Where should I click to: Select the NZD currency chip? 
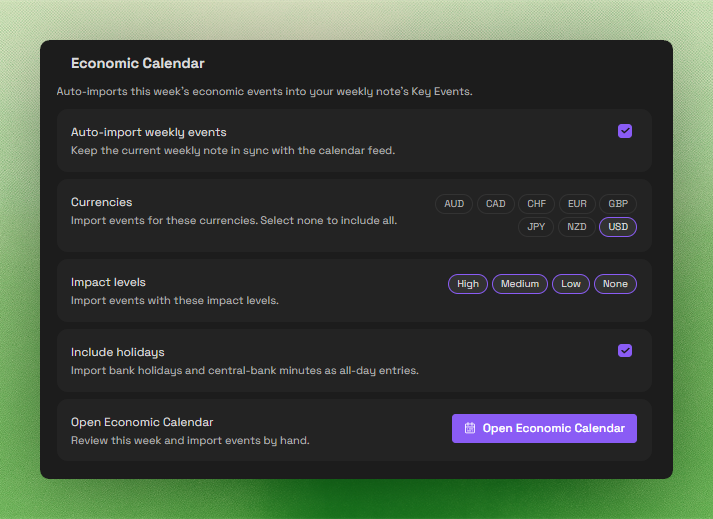click(577, 227)
